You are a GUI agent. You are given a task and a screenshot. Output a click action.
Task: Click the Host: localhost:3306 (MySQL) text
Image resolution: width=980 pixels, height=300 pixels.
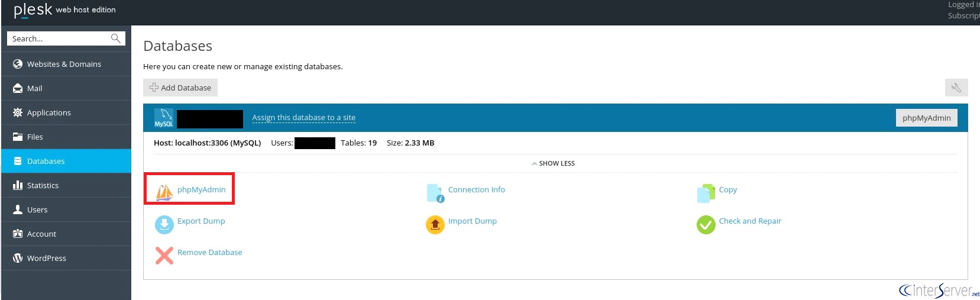pyautogui.click(x=207, y=143)
